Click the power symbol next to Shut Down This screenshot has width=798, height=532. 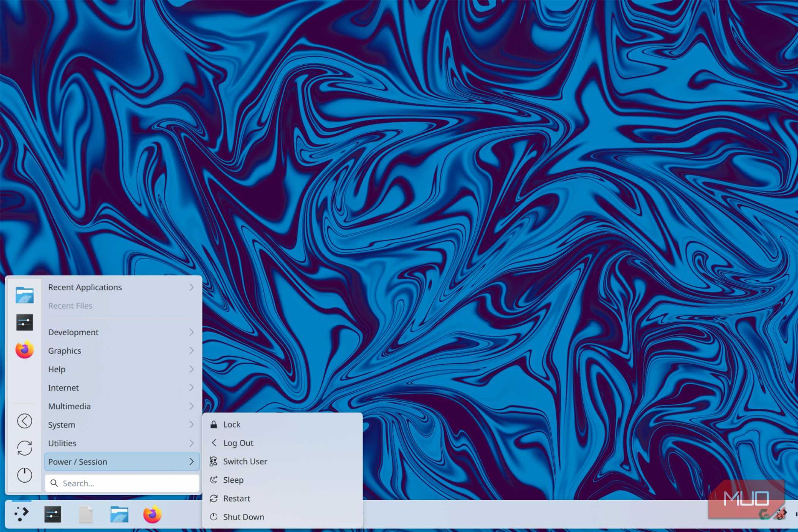click(214, 517)
